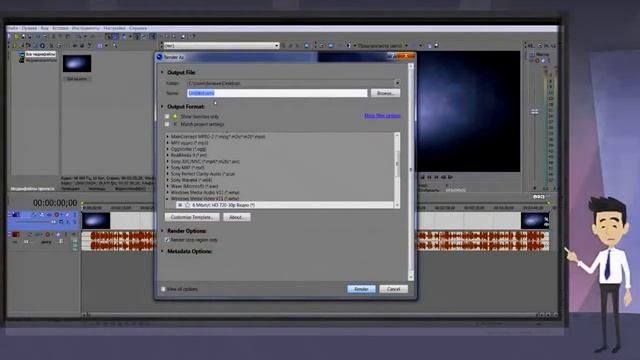This screenshot has height=360, width=640.
Task: Adjust the audio track volume slider
Action: click(26, 242)
